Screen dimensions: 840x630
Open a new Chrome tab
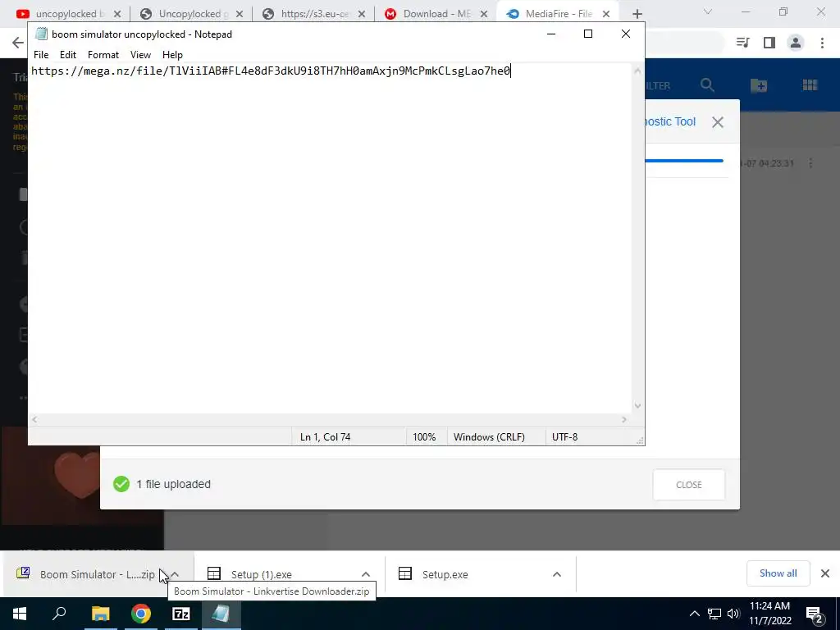point(637,14)
